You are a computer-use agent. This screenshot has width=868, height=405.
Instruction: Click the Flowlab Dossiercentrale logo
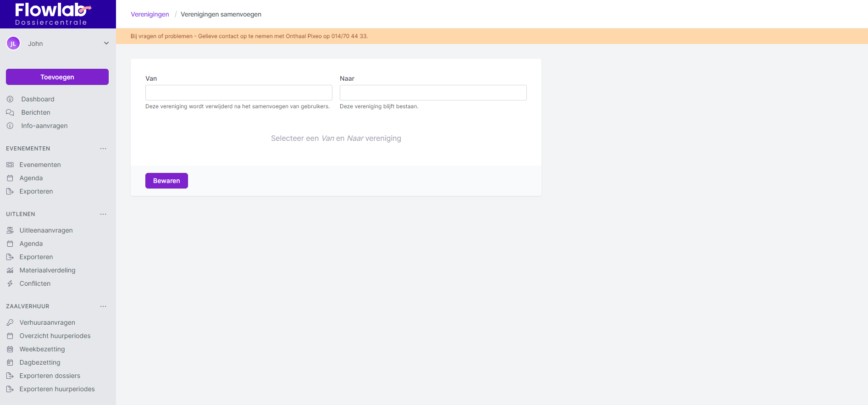52,14
